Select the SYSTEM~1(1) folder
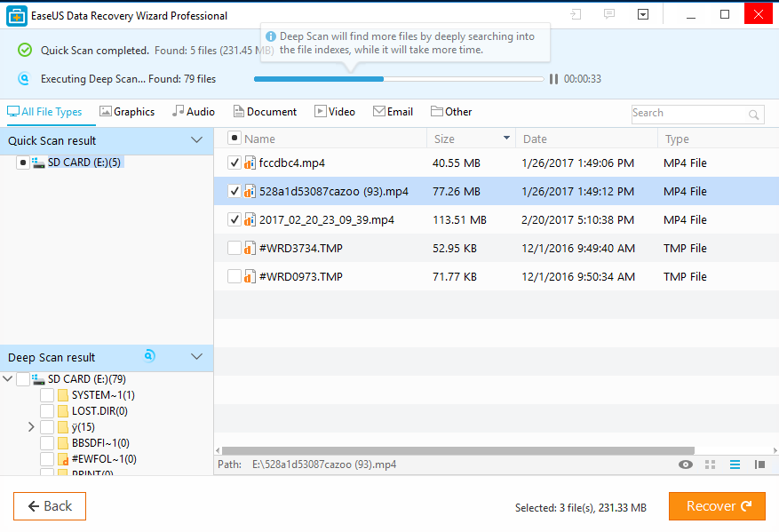 tap(103, 395)
